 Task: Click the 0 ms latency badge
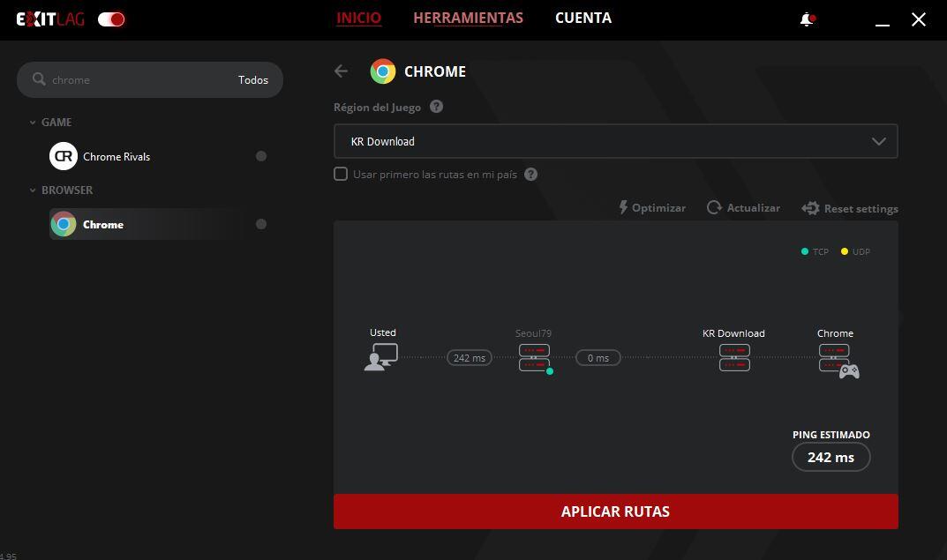point(598,358)
